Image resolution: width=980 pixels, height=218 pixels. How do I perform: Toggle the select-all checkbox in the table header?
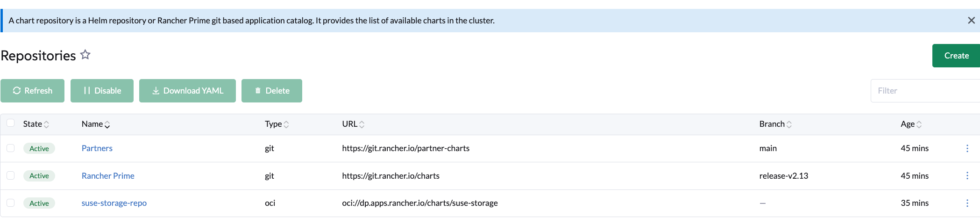[11, 123]
